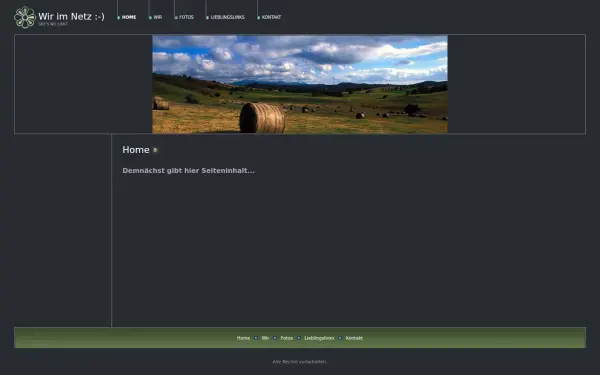The height and width of the screenshot is (375, 600).
Task: Click the 'Home' page heading
Action: [x=136, y=150]
